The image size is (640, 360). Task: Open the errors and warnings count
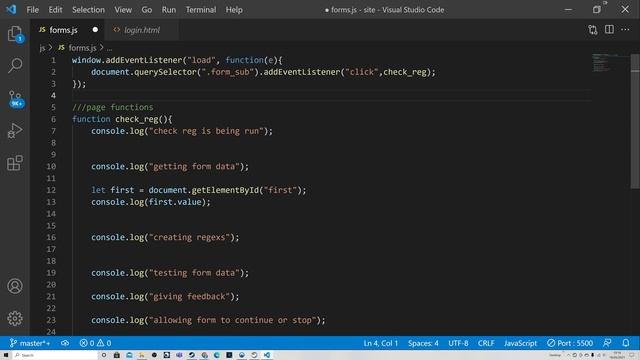95,343
